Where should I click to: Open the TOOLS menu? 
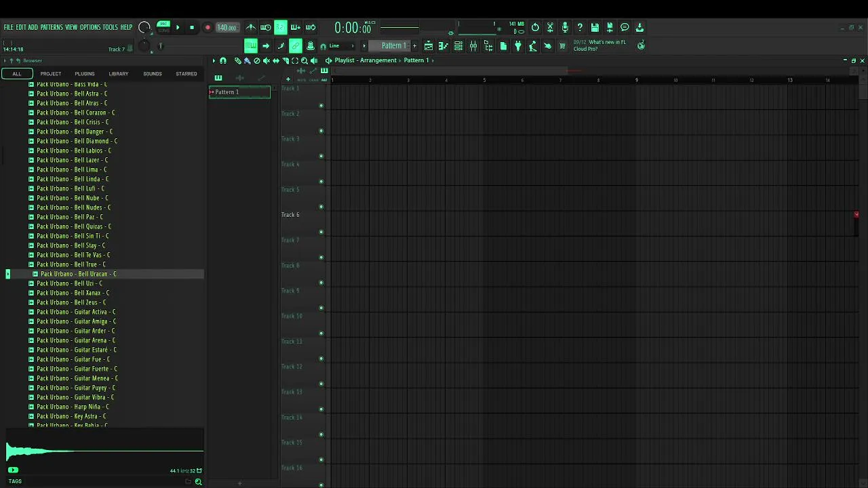coord(111,27)
